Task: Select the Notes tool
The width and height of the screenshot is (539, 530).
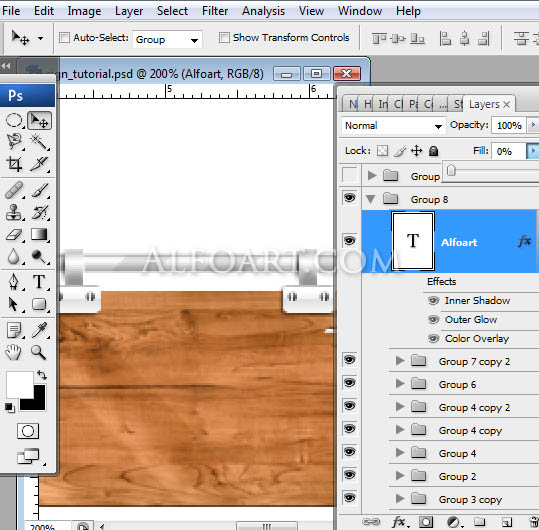Action: point(14,330)
